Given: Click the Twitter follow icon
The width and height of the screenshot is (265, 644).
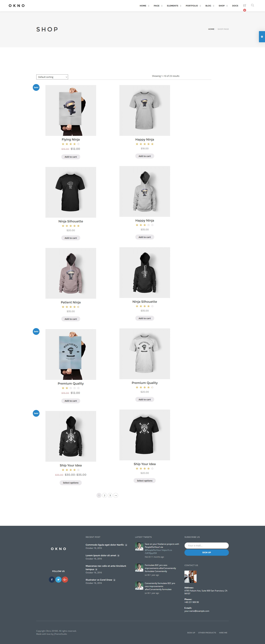Looking at the screenshot, I should 58,580.
